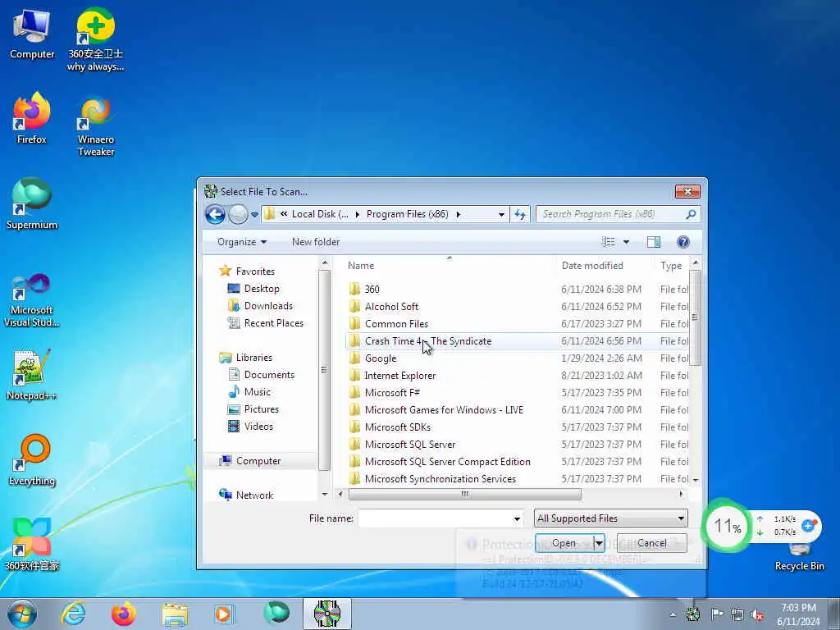Click the Firefox desktop shortcut
This screenshot has height=630, width=840.
tap(32, 118)
